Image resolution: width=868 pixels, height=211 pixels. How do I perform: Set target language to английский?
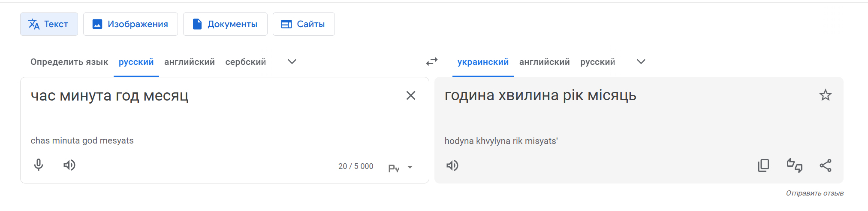tap(544, 62)
